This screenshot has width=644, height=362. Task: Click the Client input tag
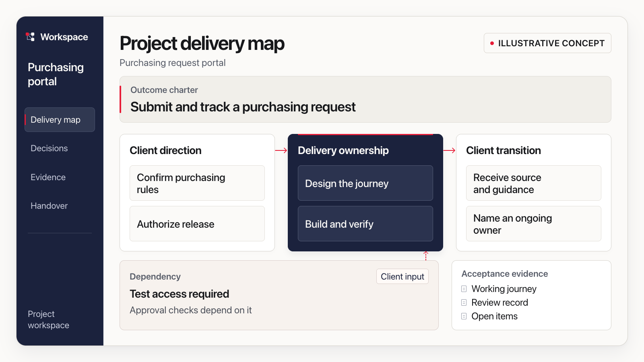point(402,276)
